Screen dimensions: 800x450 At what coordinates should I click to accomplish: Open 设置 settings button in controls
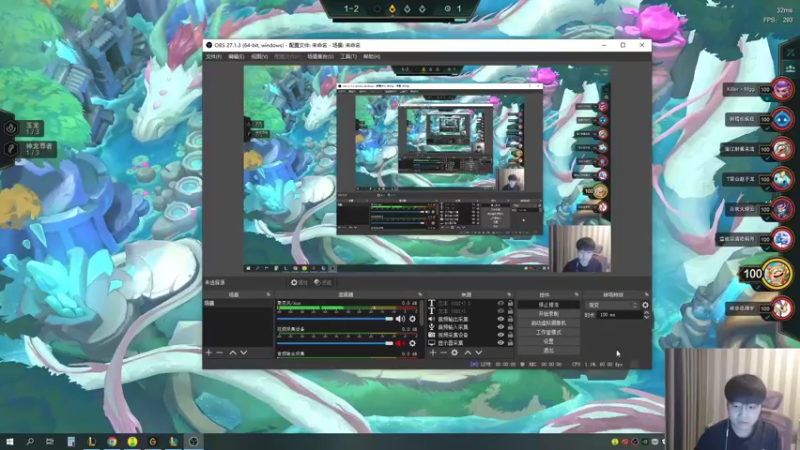point(548,341)
